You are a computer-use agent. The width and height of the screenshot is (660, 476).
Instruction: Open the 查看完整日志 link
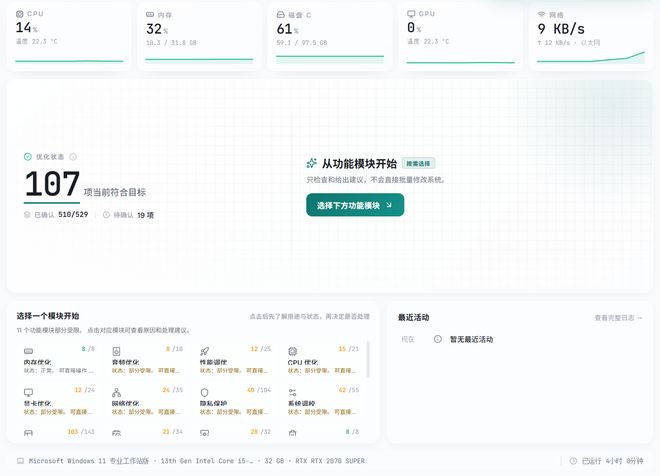tap(618, 318)
